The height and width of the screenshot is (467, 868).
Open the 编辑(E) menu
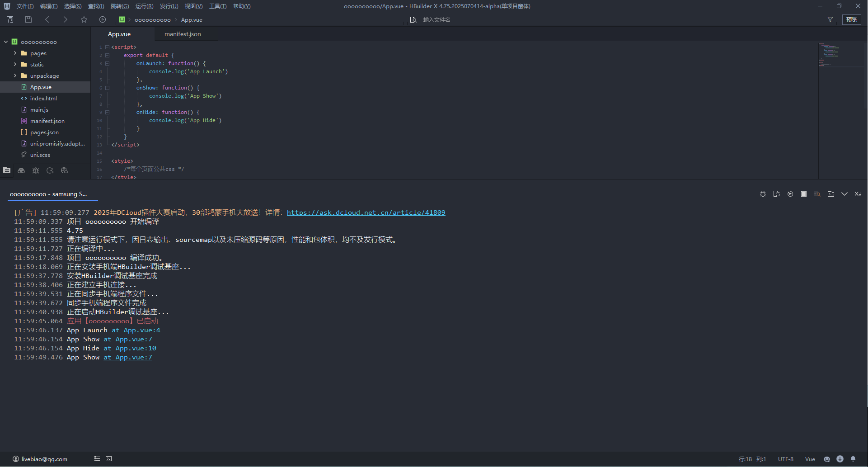click(x=49, y=6)
